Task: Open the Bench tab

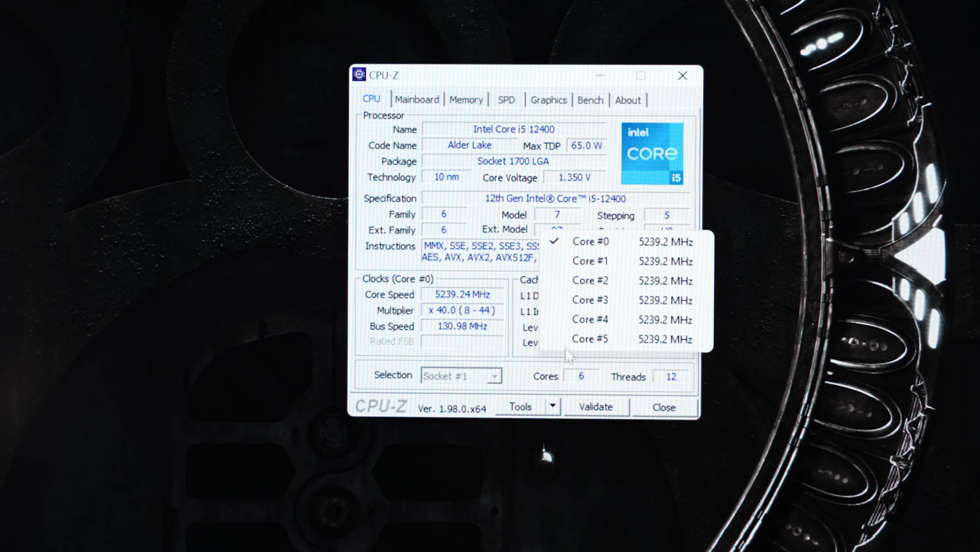Action: point(590,99)
